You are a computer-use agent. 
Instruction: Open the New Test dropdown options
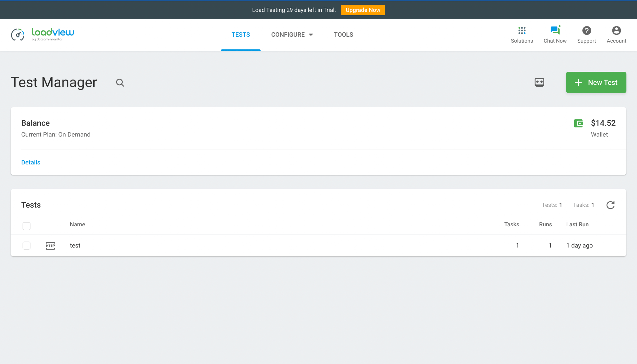(x=596, y=82)
